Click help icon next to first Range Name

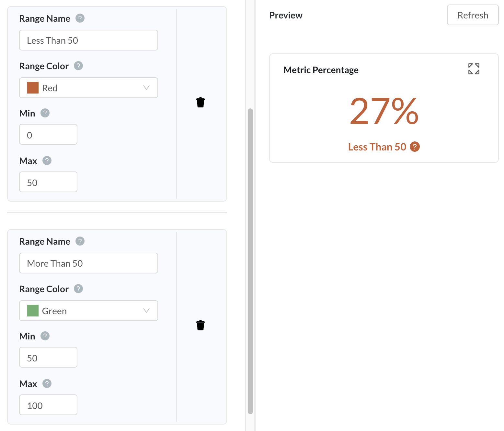(x=80, y=18)
